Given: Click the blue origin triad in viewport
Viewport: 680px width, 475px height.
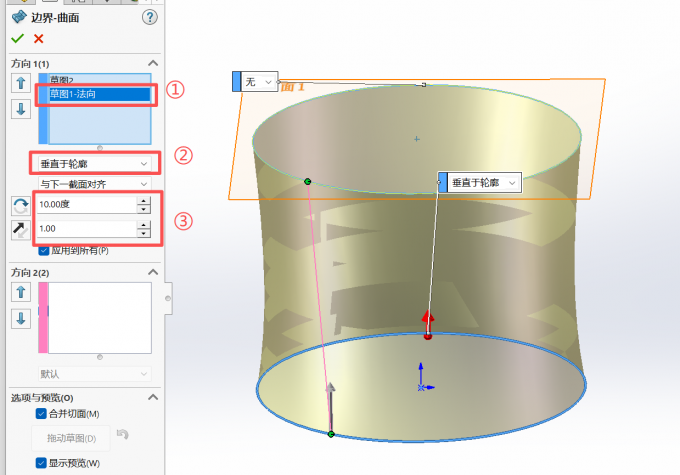Looking at the screenshot, I should pos(424,378).
